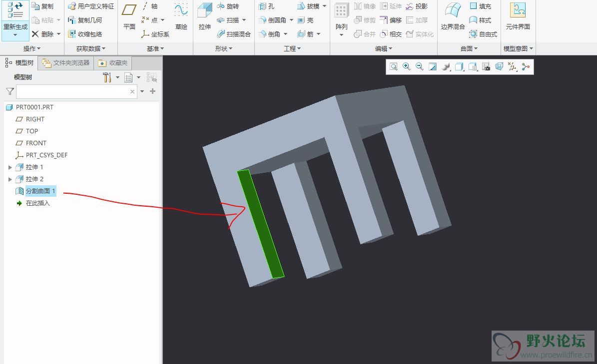Screen dimensions: 597x364
Task: Open Boundary Blend (边界混合)
Action: (x=453, y=16)
